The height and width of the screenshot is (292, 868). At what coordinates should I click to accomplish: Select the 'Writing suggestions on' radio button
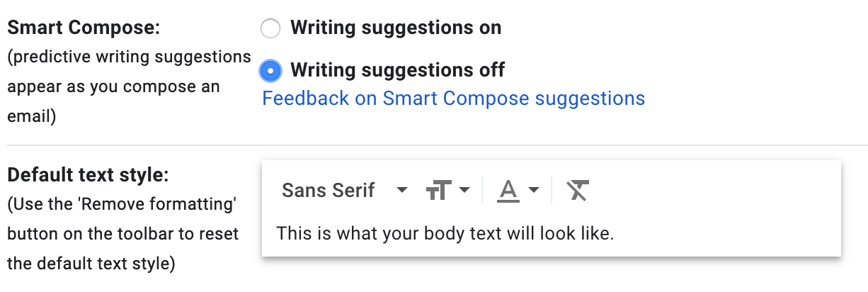click(x=270, y=28)
